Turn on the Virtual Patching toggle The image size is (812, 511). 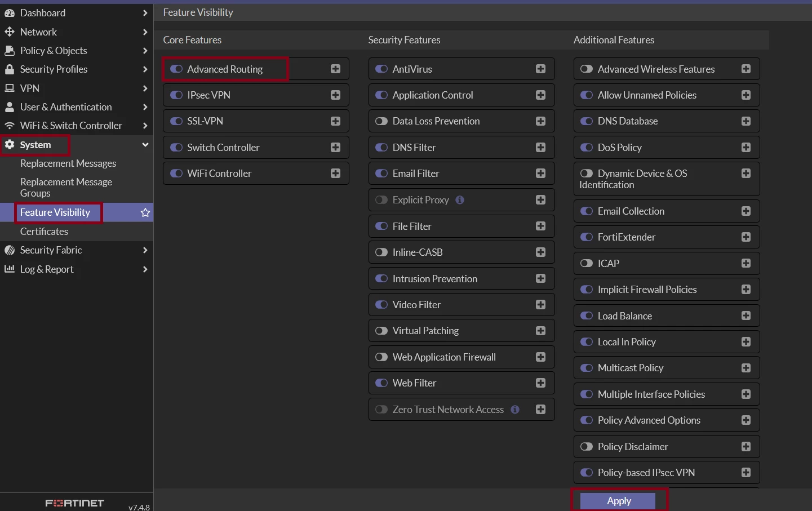click(x=381, y=331)
